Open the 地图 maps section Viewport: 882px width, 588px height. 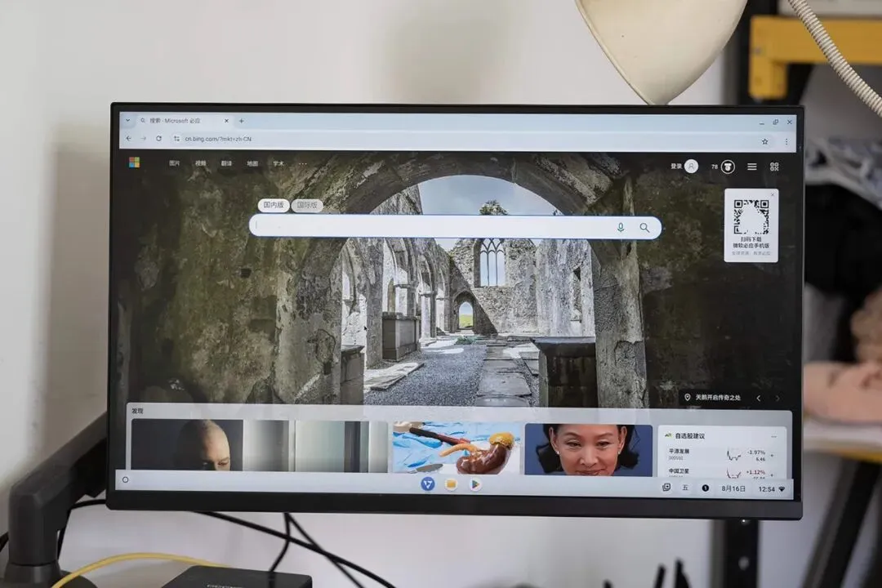[252, 163]
